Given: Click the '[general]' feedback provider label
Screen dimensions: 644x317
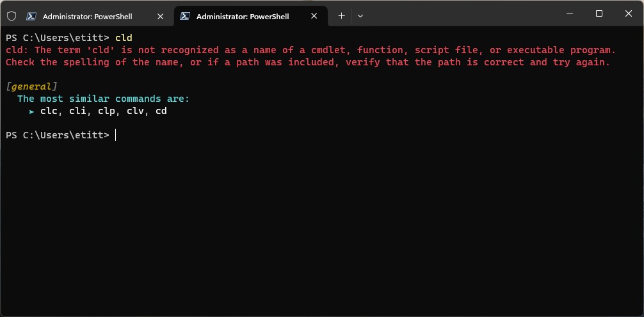Looking at the screenshot, I should pyautogui.click(x=31, y=86).
